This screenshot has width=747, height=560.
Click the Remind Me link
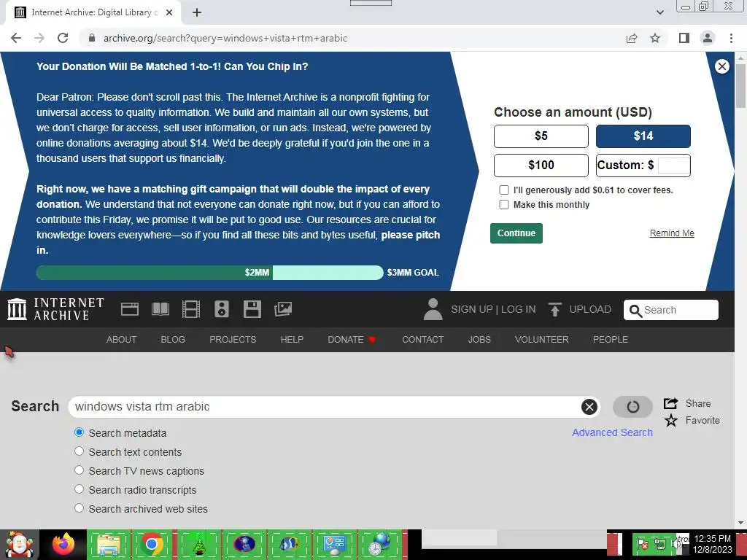[672, 233]
